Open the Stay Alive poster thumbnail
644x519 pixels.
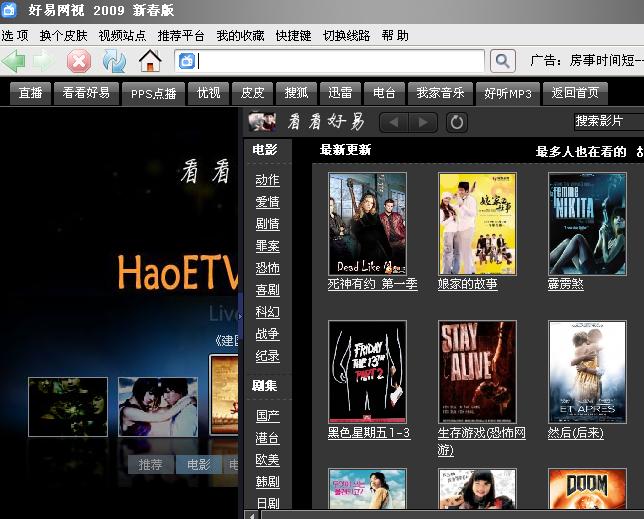coord(477,372)
